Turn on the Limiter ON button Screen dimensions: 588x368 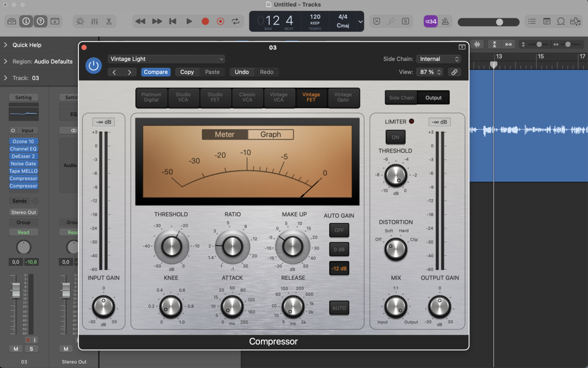tap(395, 137)
